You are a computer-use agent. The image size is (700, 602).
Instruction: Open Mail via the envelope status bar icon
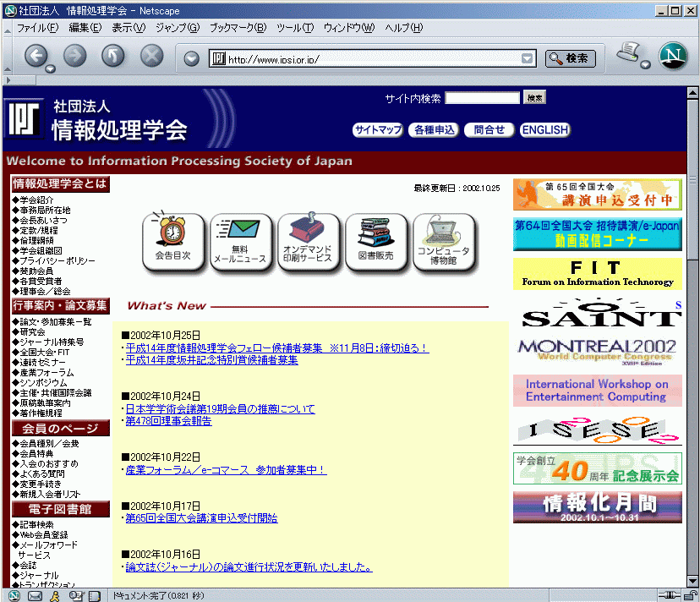[x=35, y=595]
